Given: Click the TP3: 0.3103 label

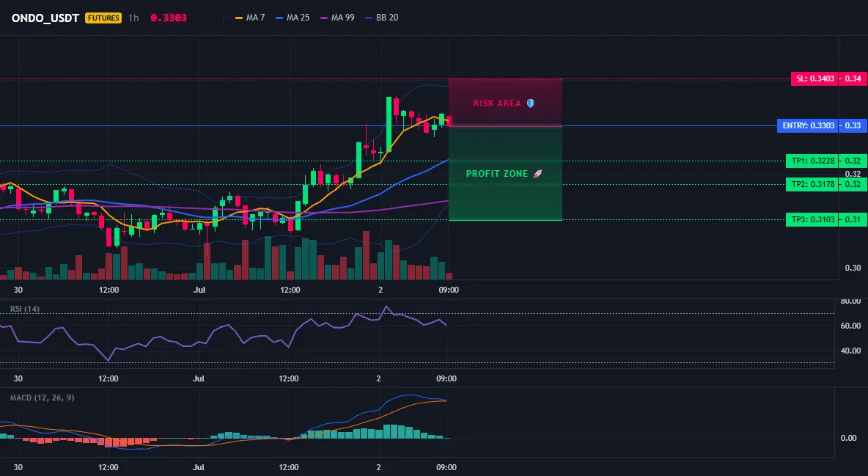Looking at the screenshot, I should point(812,219).
